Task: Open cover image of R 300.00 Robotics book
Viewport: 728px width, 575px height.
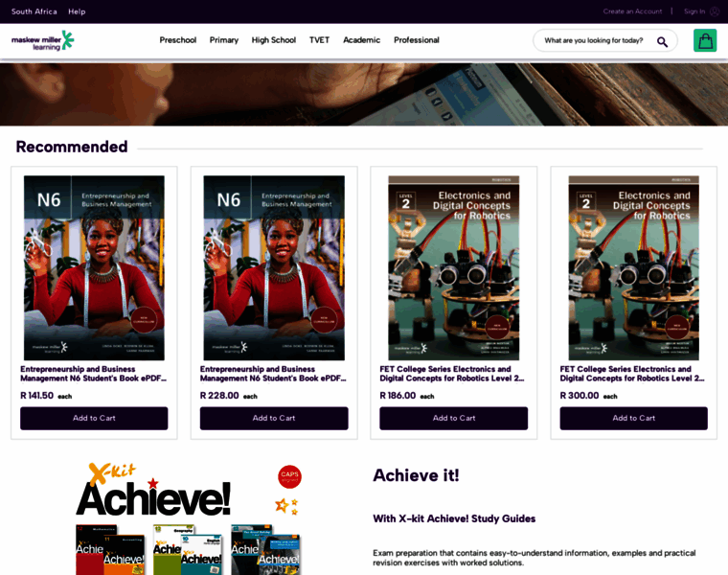Action: (x=634, y=268)
